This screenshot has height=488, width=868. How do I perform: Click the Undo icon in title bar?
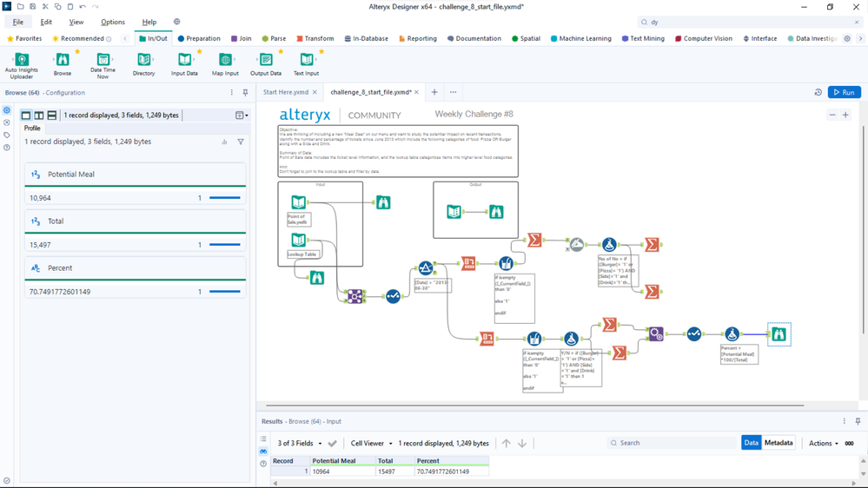83,7
